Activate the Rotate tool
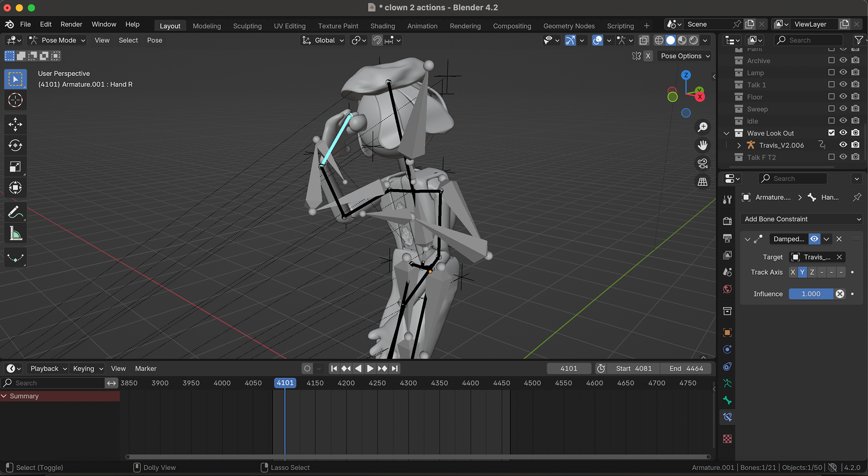The width and height of the screenshot is (868, 476). 15,145
